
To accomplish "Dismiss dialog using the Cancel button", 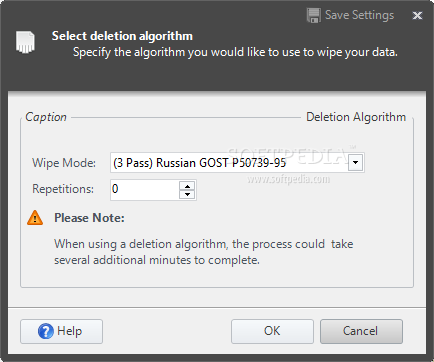I will (x=361, y=331).
